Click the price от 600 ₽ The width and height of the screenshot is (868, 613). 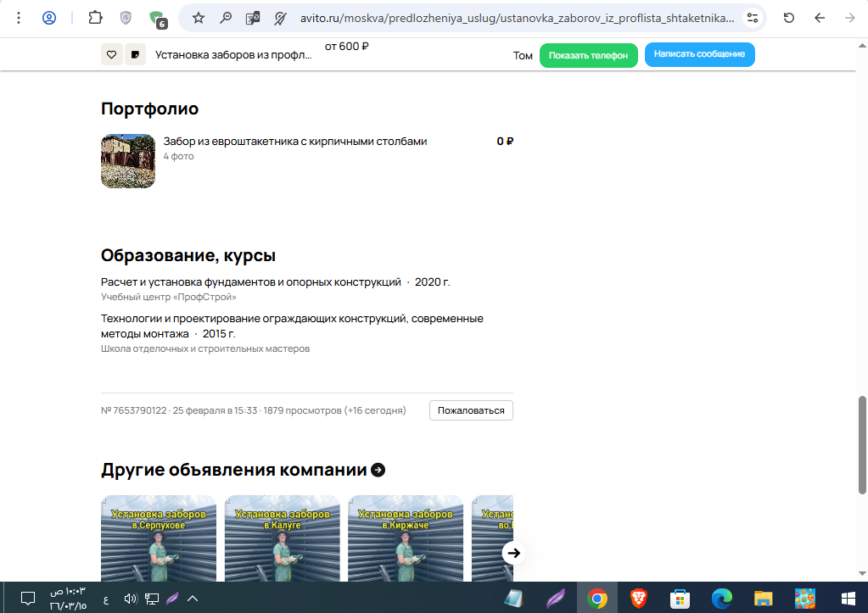coord(346,47)
